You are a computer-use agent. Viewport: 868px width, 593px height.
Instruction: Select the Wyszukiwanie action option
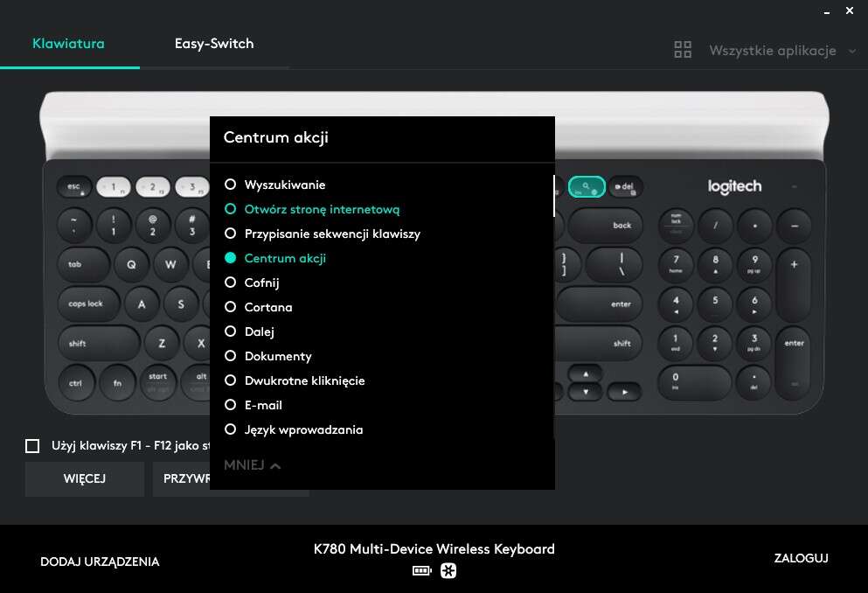pos(284,185)
